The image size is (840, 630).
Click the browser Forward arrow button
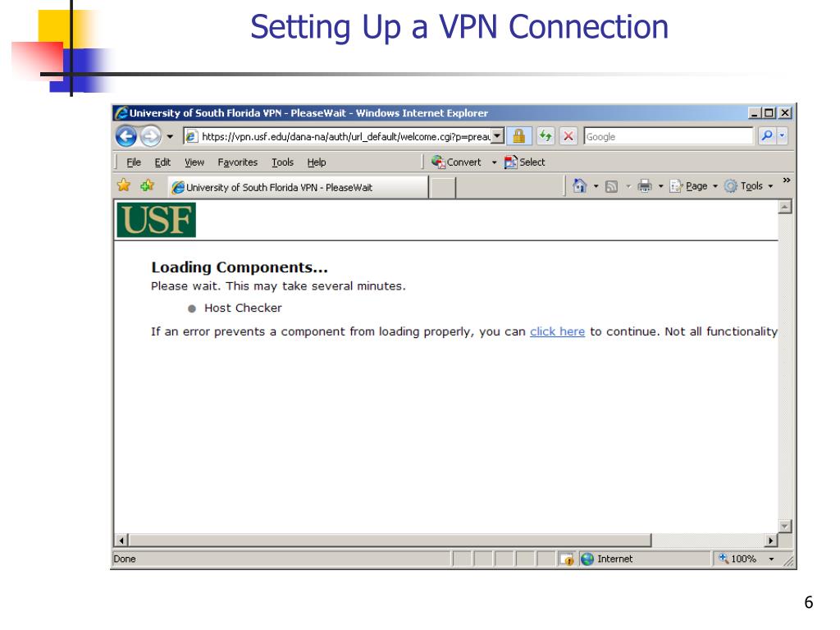(151, 136)
